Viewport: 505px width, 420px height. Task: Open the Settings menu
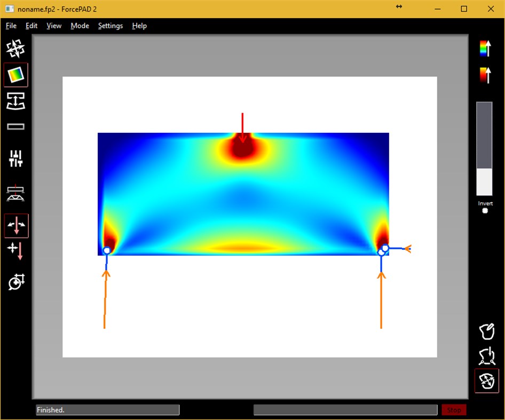[110, 26]
